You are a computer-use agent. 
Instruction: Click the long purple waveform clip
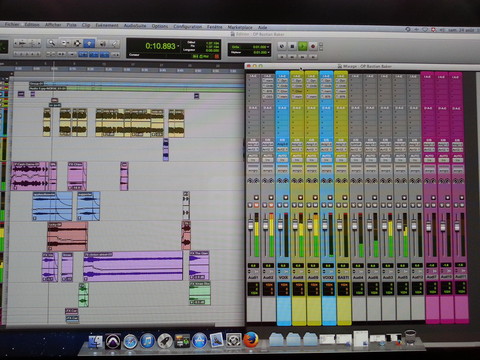[133, 266]
